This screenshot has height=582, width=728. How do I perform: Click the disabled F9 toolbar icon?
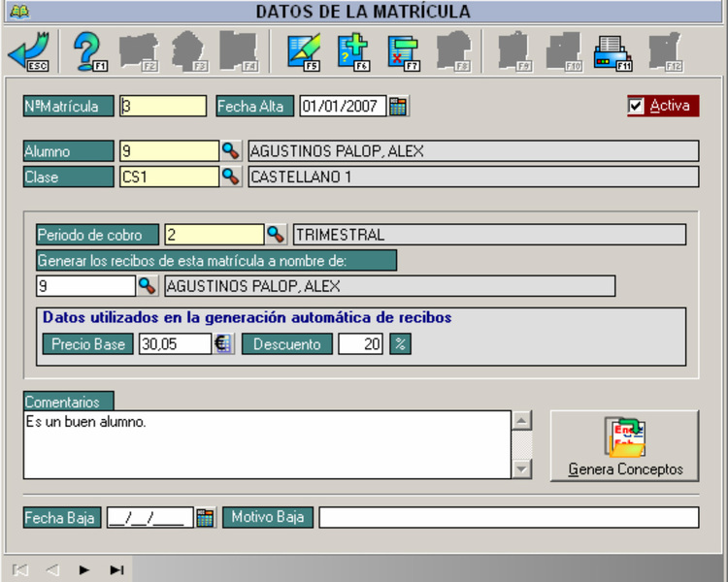pyautogui.click(x=514, y=51)
